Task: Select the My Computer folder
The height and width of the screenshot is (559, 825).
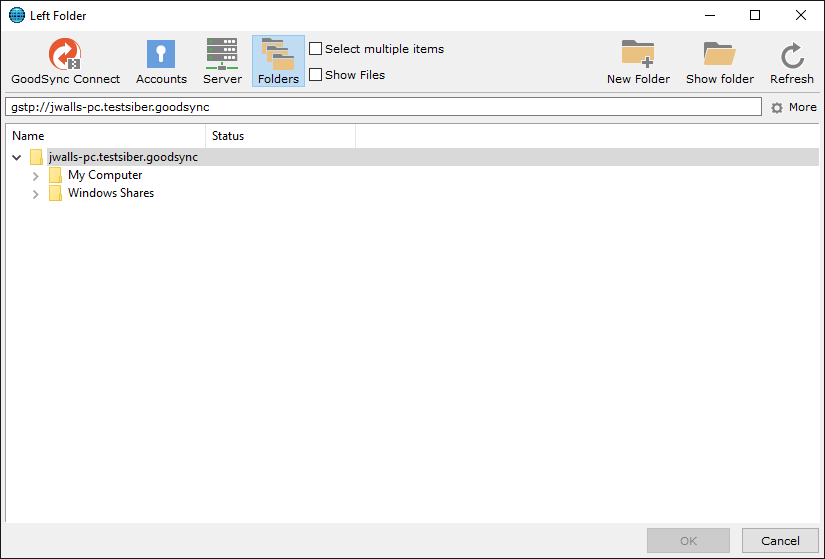Action: pyautogui.click(x=104, y=175)
